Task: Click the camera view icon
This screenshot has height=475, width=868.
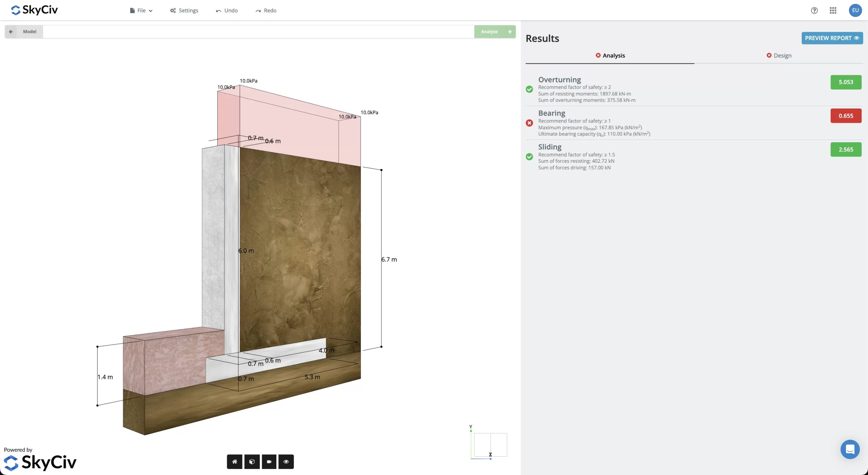Action: click(269, 461)
